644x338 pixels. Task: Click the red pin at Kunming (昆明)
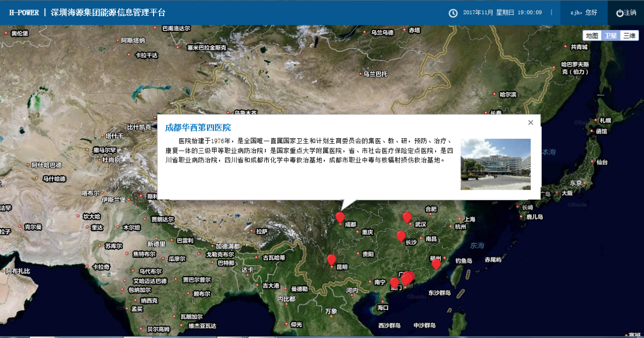331,260
